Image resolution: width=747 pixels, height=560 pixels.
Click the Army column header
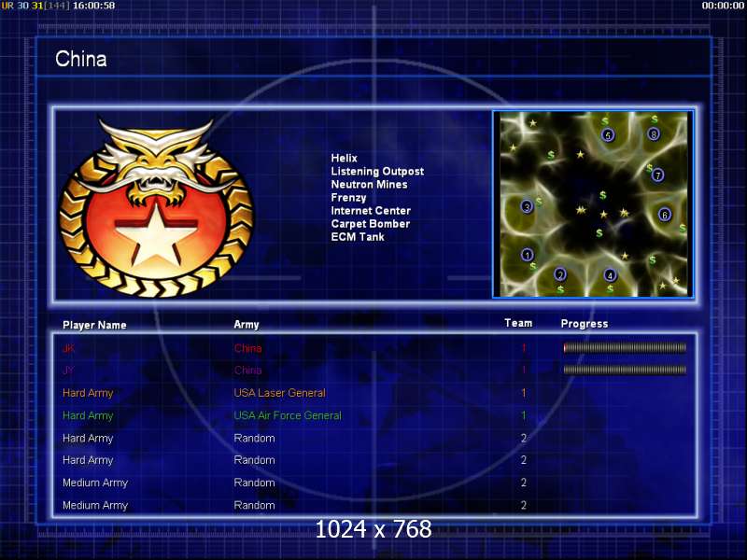coord(247,325)
